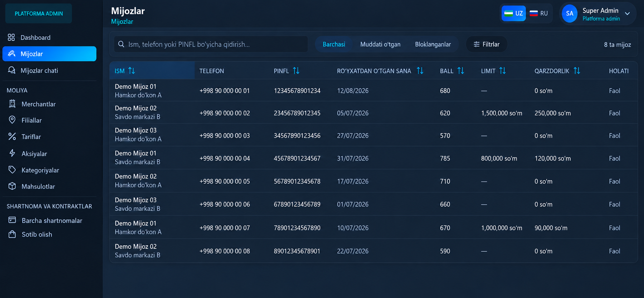Sort by ISM column arrows
The width and height of the screenshot is (644, 298).
tap(132, 71)
